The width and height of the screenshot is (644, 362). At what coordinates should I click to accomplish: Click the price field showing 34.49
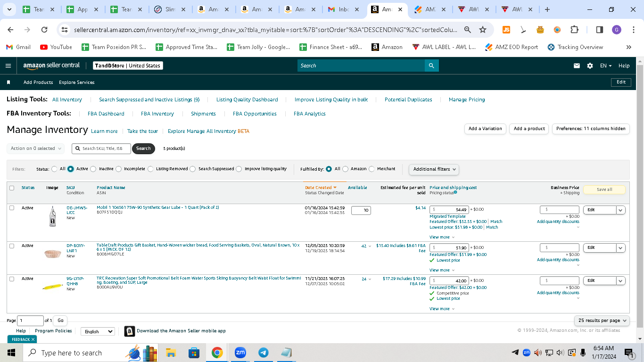[449, 210]
